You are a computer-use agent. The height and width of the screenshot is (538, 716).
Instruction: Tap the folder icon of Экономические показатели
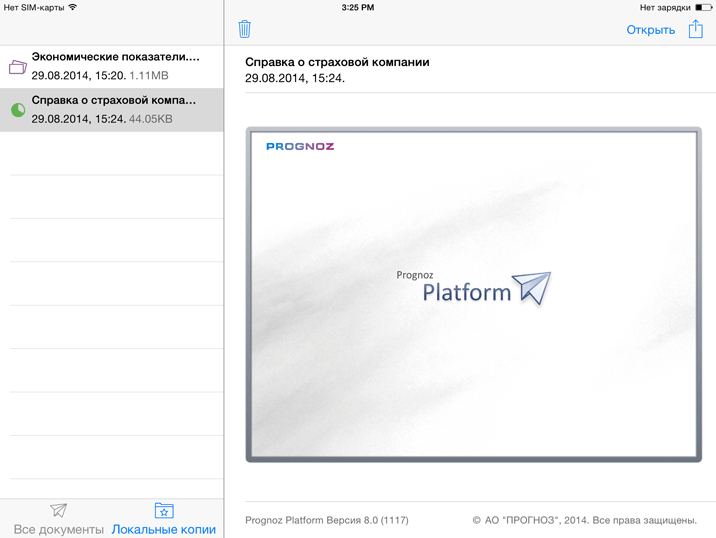[18, 67]
